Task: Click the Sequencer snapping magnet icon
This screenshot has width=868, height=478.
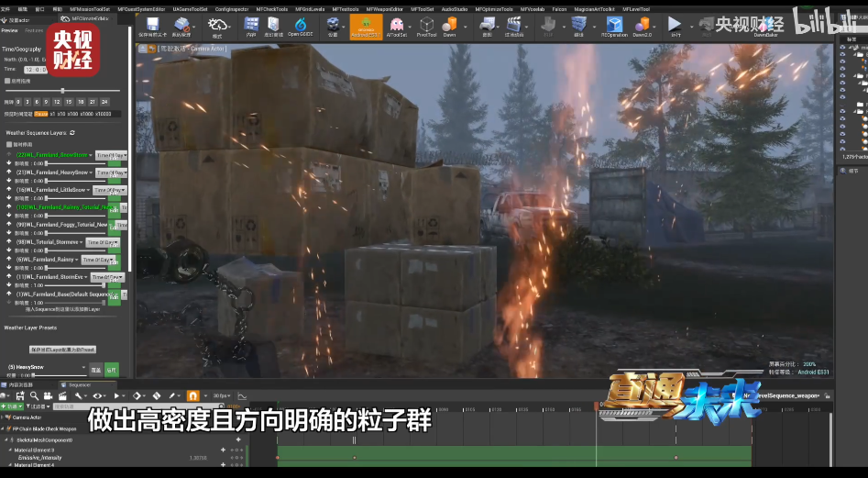Action: (x=193, y=395)
